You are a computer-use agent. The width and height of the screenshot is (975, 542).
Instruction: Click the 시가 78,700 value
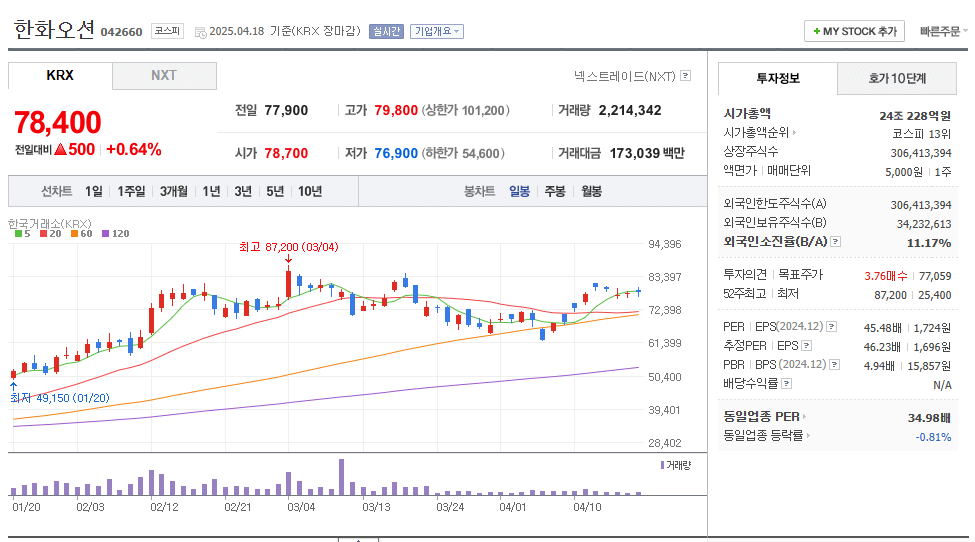[x=286, y=154]
